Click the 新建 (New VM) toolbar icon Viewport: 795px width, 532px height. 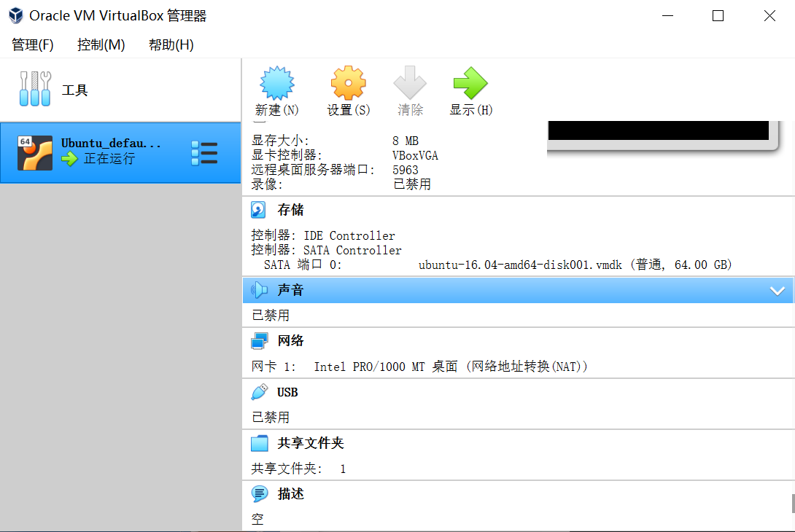[x=276, y=82]
